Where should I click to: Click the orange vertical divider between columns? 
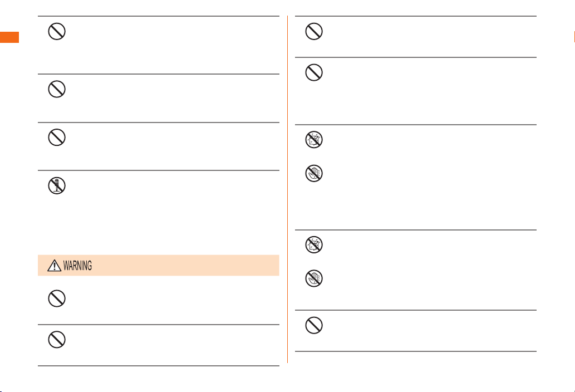click(288, 189)
